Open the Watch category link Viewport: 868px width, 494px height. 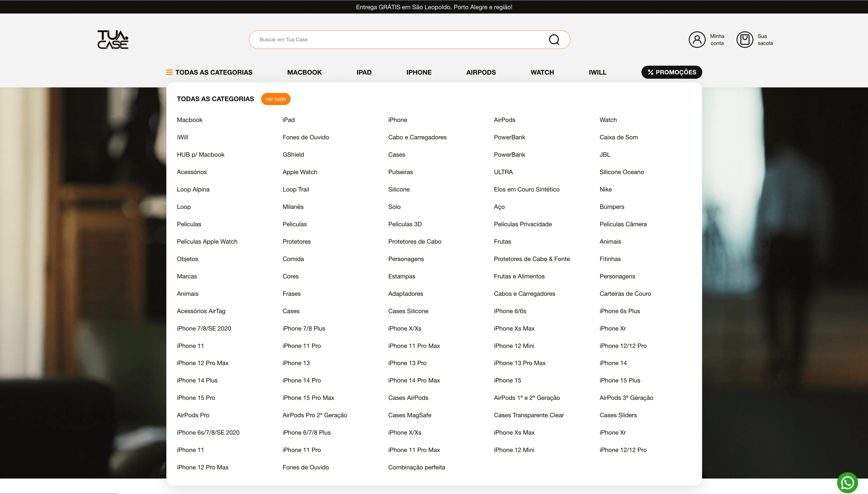pyautogui.click(x=608, y=120)
